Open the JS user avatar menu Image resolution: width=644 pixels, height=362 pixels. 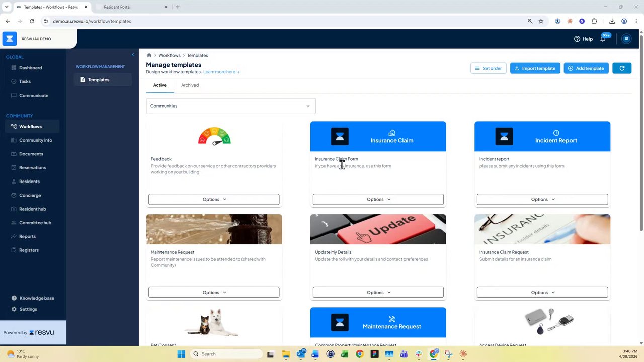626,39
